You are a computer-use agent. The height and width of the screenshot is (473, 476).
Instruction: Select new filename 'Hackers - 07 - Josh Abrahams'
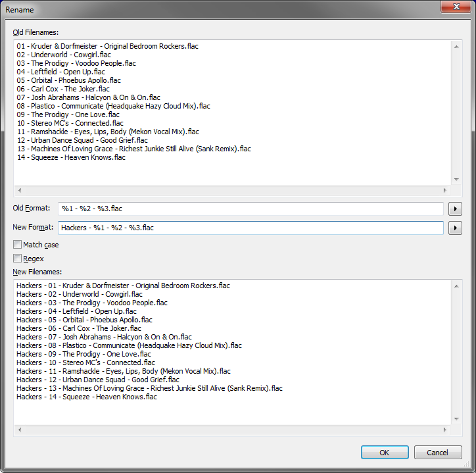click(104, 337)
